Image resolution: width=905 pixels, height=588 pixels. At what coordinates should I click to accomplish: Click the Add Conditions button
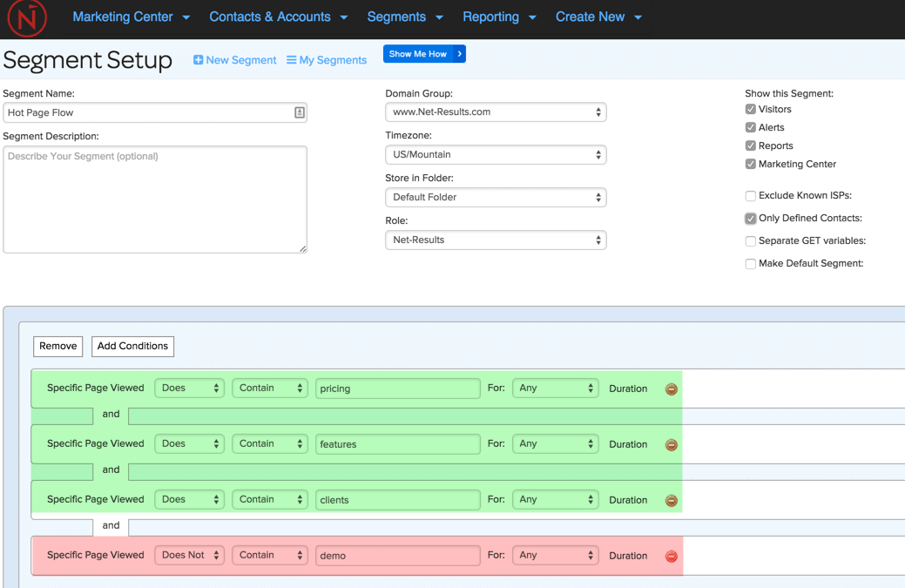(132, 346)
